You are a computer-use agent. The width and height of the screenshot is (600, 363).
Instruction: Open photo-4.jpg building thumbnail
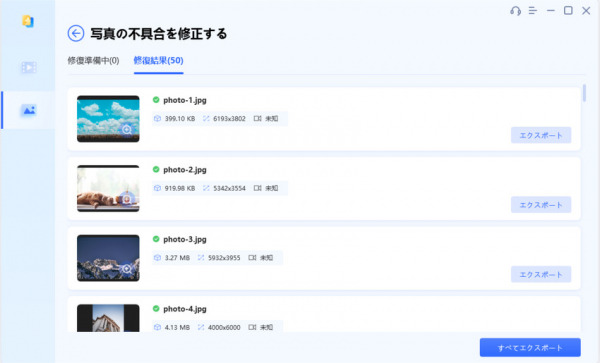[108, 318]
